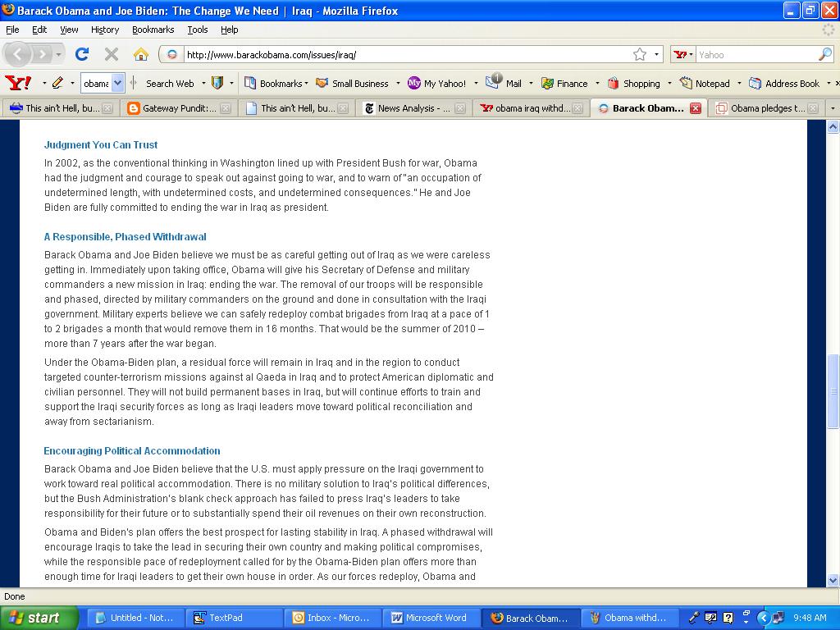Switch to the Gateway Pundit tab
This screenshot has width=840, height=630.
click(172, 108)
